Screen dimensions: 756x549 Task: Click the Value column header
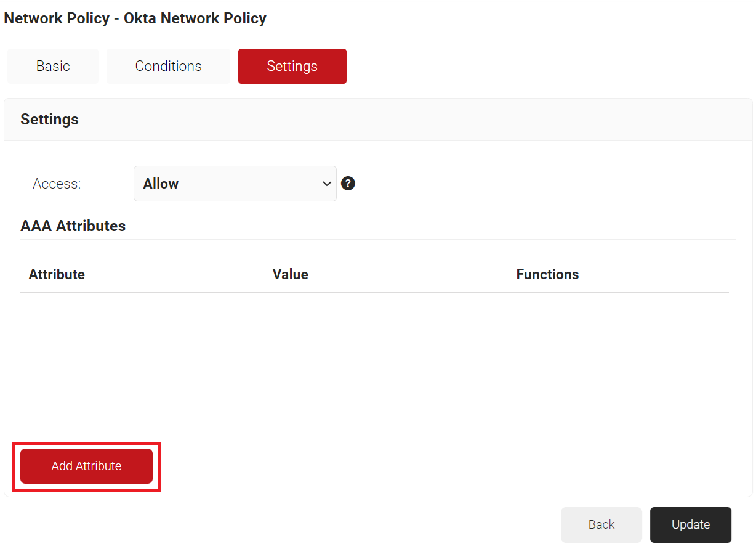(x=291, y=274)
